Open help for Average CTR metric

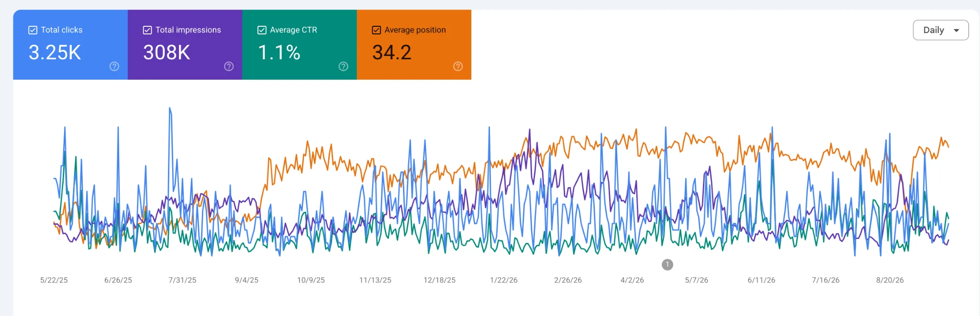tap(344, 66)
